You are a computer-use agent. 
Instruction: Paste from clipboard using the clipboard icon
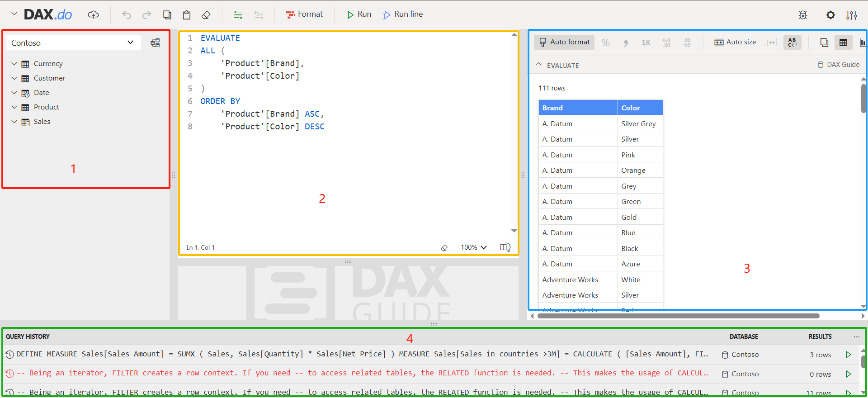[x=187, y=15]
